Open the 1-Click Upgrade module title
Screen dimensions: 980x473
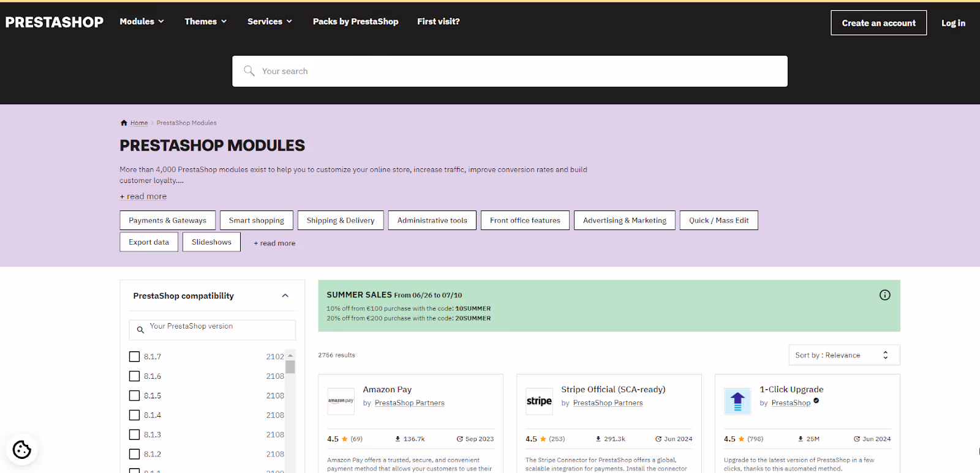coord(791,389)
